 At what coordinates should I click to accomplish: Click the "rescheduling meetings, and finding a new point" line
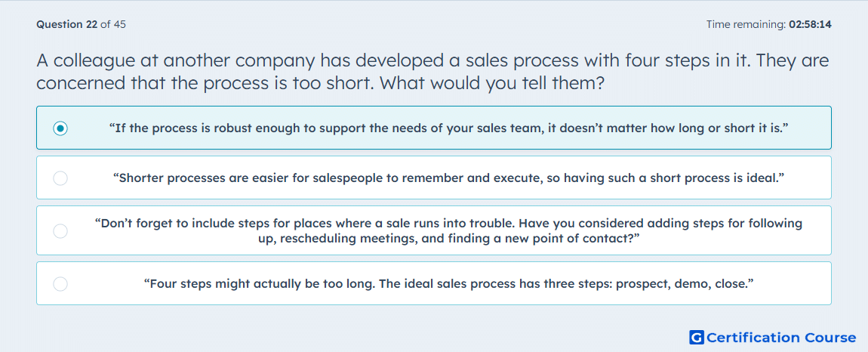449,239
